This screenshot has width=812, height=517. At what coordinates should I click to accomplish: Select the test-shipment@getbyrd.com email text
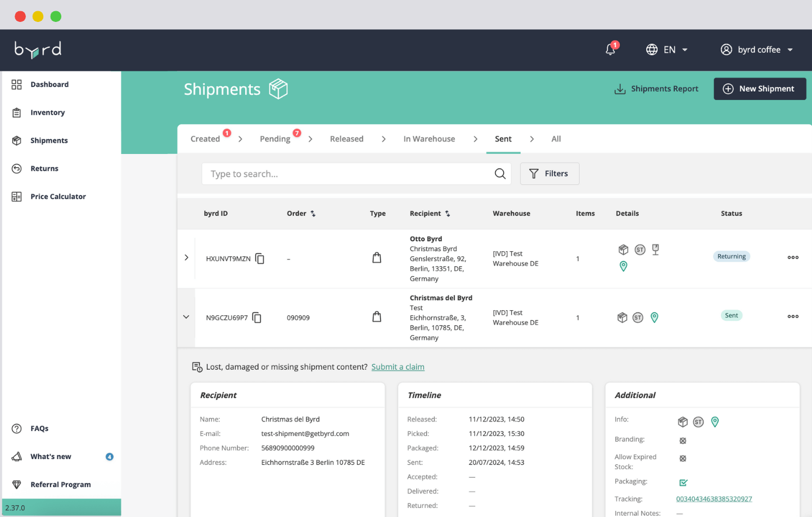click(305, 434)
